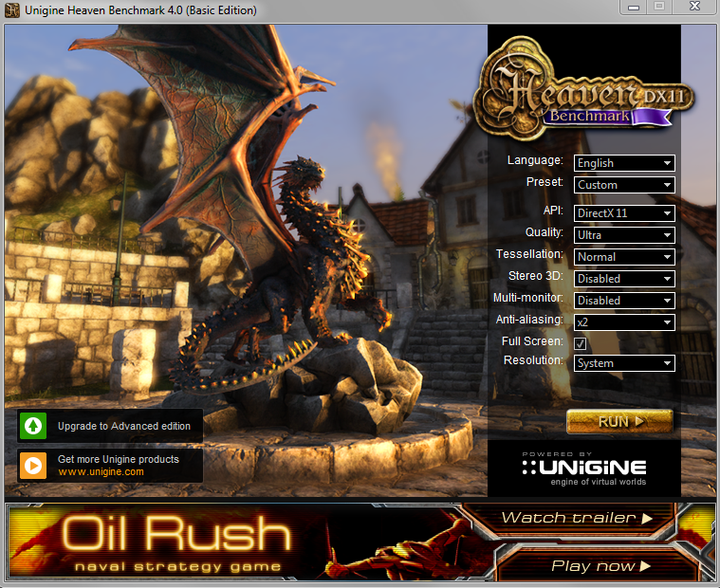Open the API dropdown showing DirectX 11
720x588 pixels.
coord(624,213)
